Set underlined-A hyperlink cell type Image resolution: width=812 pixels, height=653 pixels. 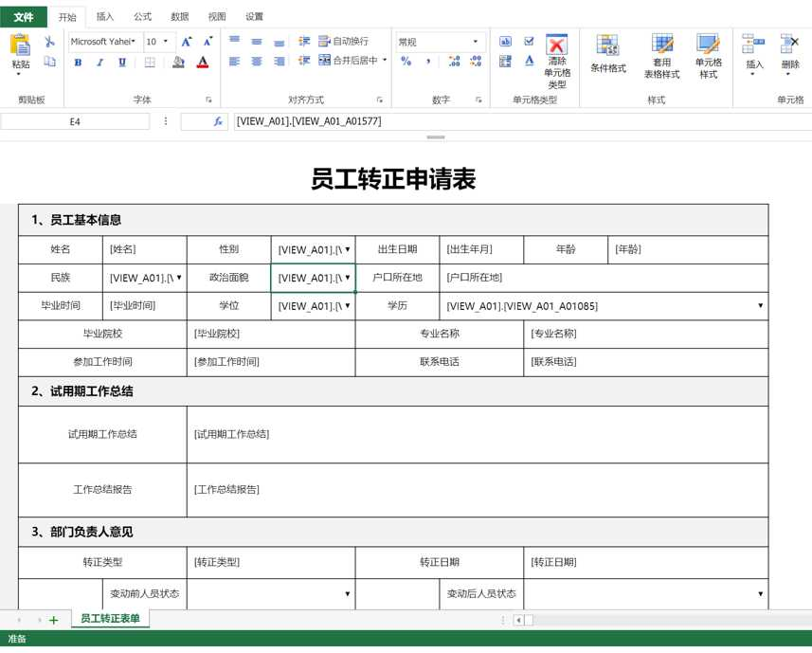pyautogui.click(x=530, y=61)
